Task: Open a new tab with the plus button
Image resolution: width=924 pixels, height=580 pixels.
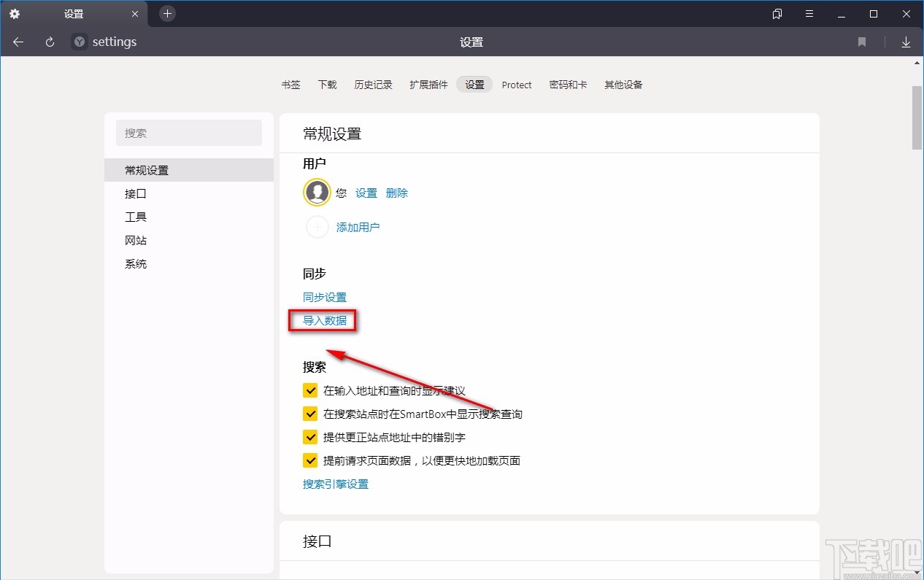Action: (x=167, y=13)
